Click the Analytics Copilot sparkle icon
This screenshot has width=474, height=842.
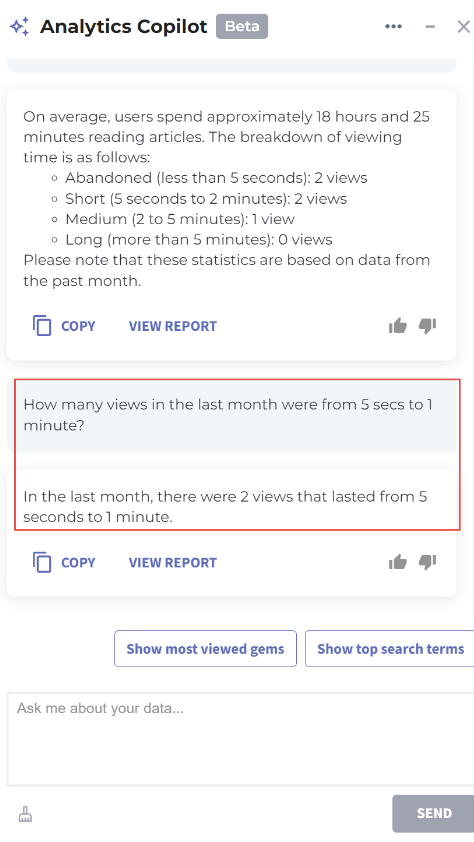click(20, 26)
